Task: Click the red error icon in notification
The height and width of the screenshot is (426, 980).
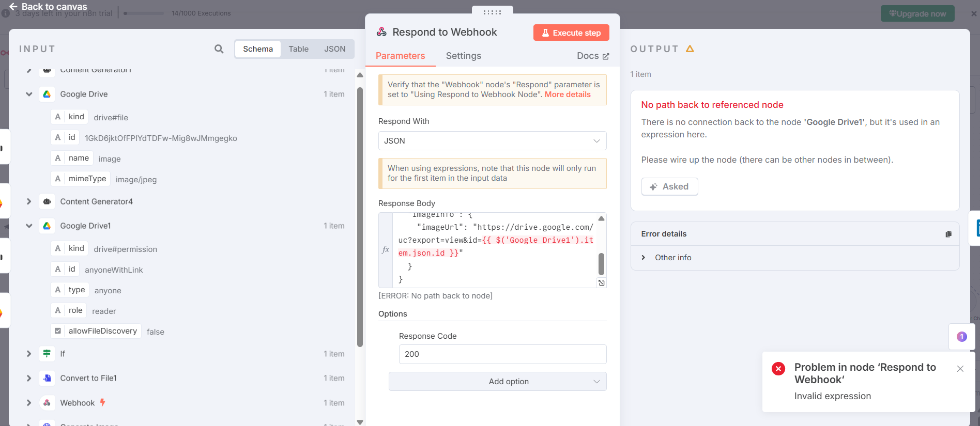Action: (x=778, y=368)
